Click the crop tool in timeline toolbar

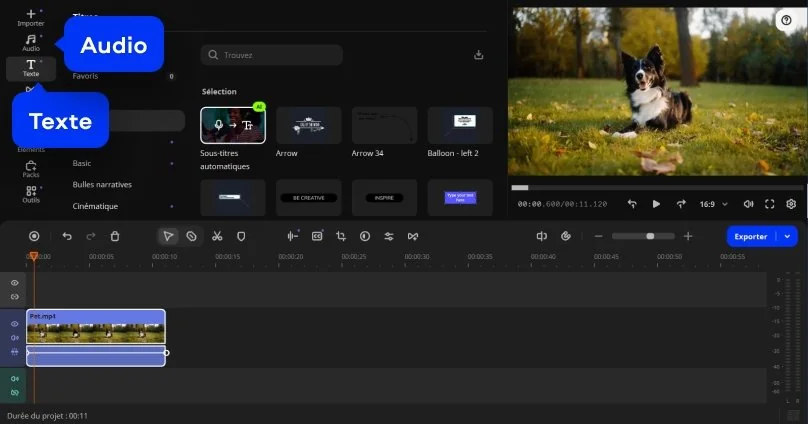coord(341,236)
